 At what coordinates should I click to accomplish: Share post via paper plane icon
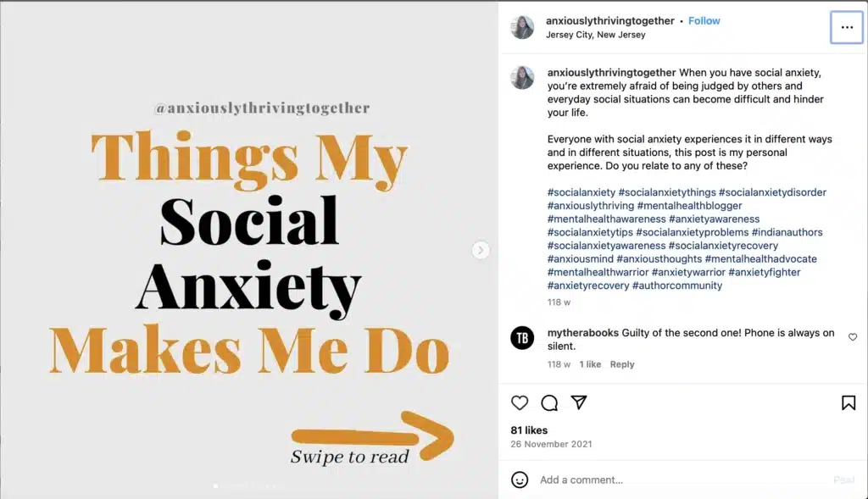[x=579, y=402]
